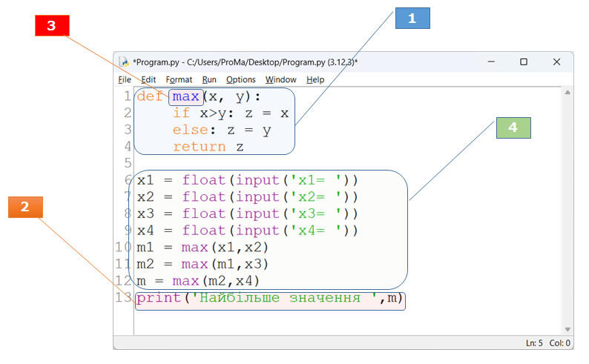Open the Edit menu
Screen dimensions: 589x364
pyautogui.click(x=148, y=80)
